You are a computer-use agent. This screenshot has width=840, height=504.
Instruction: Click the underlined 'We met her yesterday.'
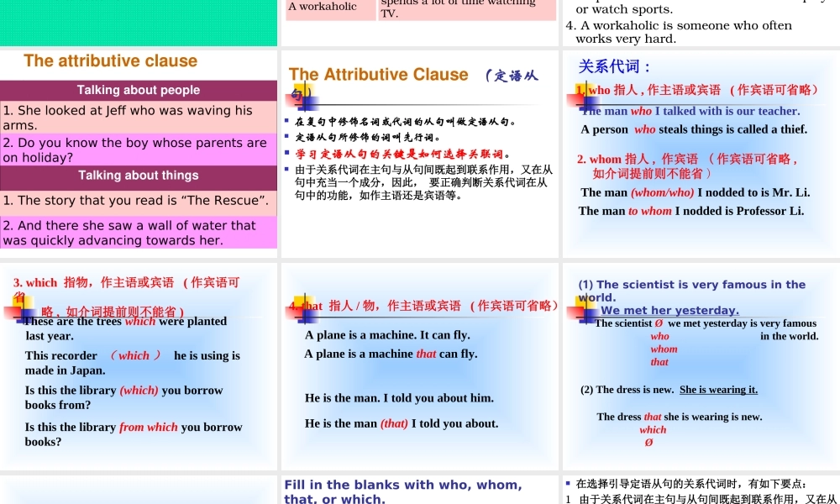(669, 310)
